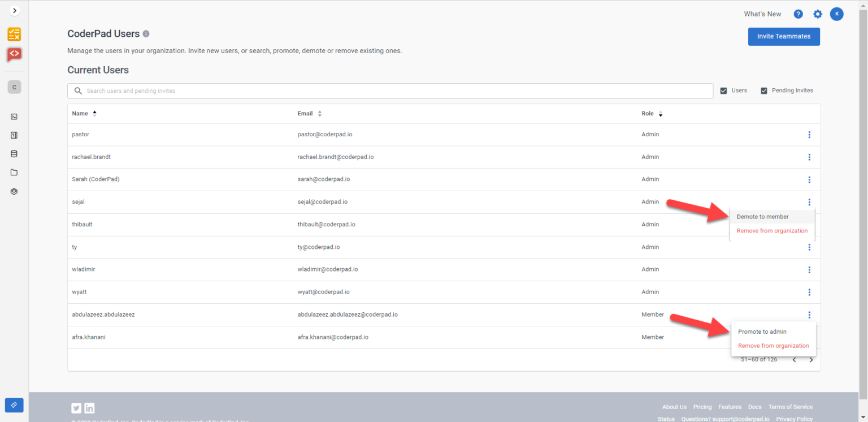
Task: Toggle the Users filter checkbox
Action: click(723, 90)
